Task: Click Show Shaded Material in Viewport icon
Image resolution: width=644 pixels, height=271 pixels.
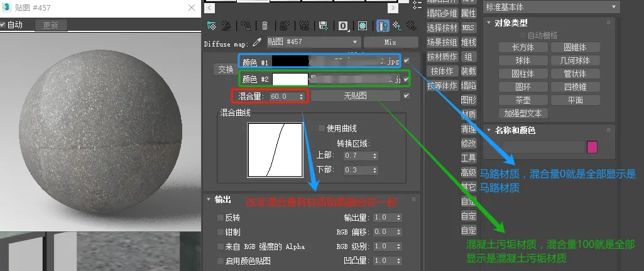Action: coord(363,26)
